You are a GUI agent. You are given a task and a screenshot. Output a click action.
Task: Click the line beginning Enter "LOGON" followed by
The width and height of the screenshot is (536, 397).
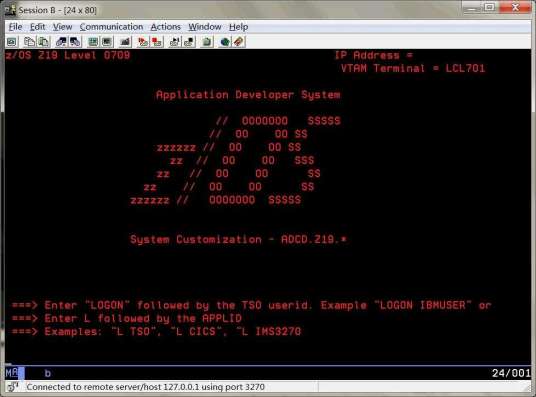[x=251, y=305]
